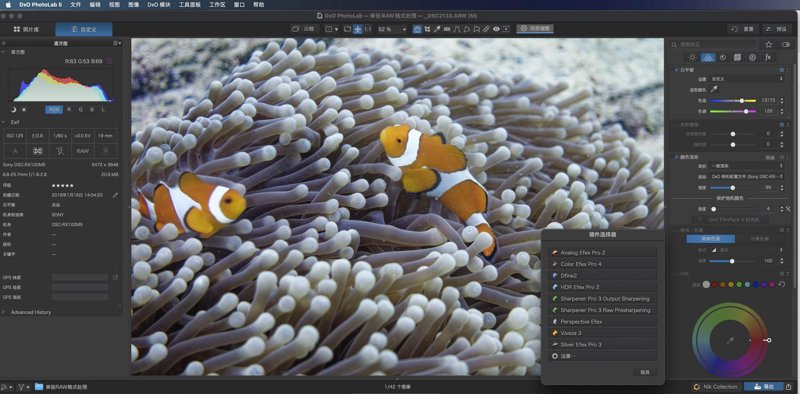Click the Local Adjustments button
Viewport: 800px width, 394px height.
[535, 29]
